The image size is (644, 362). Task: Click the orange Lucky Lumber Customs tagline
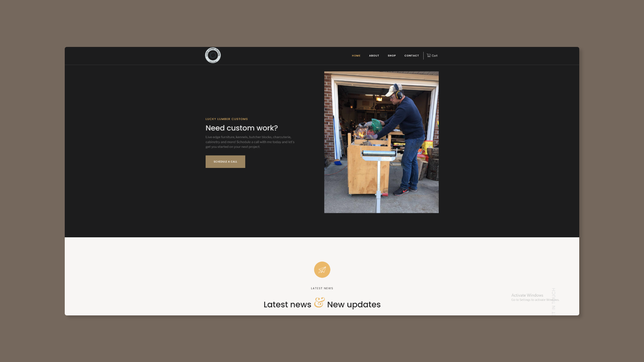(227, 119)
